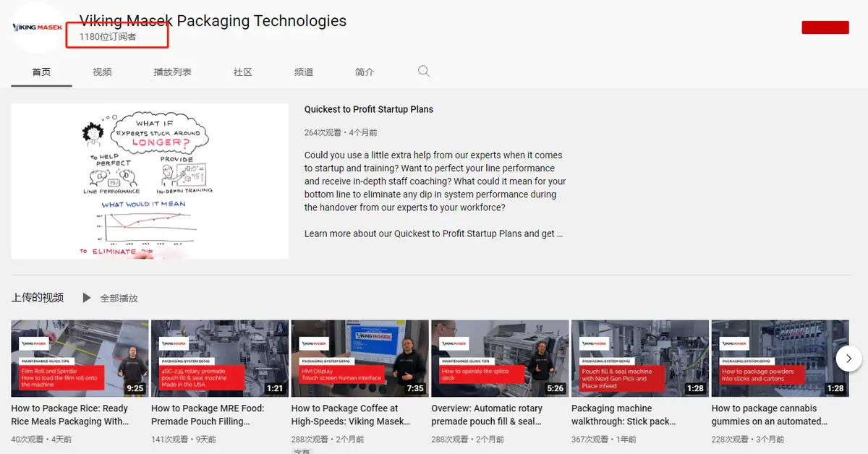Viewport: 868px width, 454px height.
Task: Open the cannabis gummies packaging video thumbnail
Action: pos(780,359)
